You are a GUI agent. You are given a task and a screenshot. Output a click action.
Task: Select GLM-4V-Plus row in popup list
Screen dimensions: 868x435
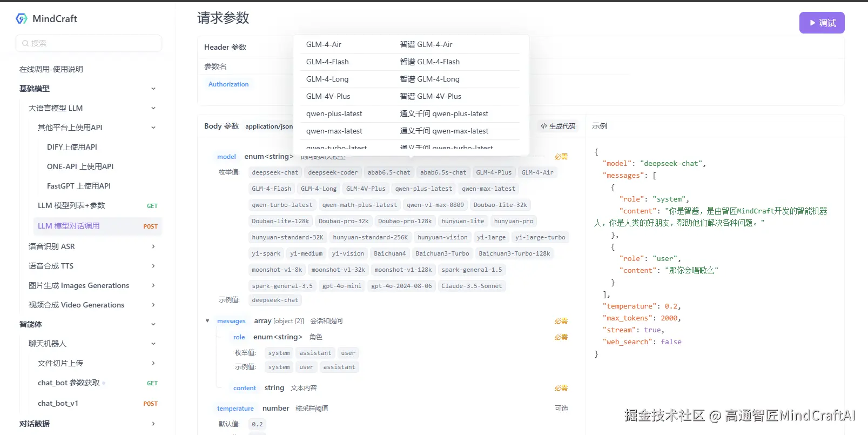point(411,96)
